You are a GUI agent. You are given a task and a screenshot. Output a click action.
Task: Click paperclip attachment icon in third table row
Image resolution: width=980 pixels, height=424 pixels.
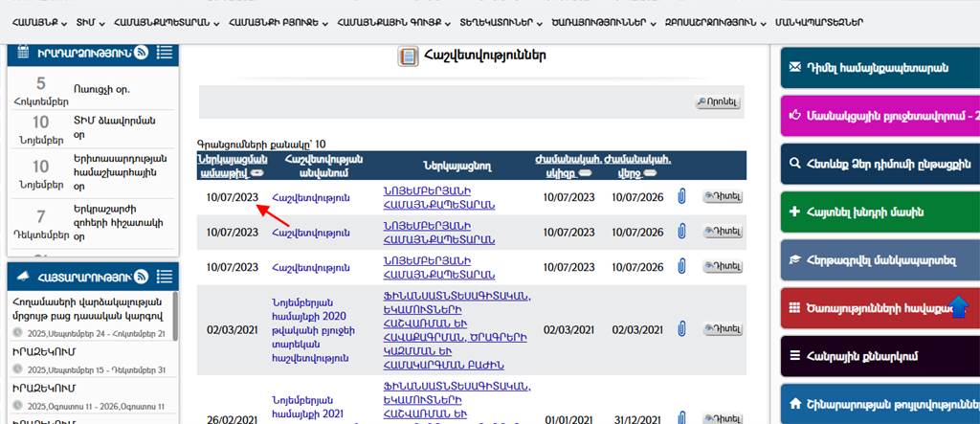(682, 267)
